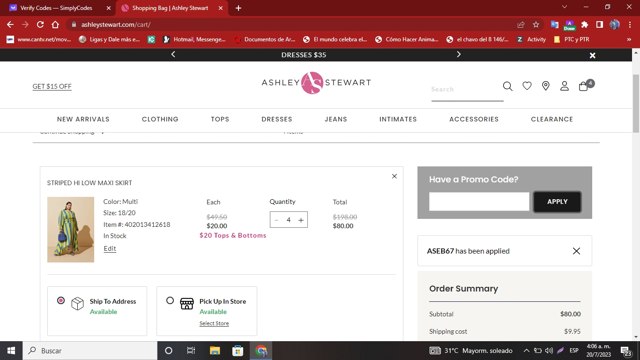The width and height of the screenshot is (640, 360).
Task: Remove Striped Hi Low Maxi Skirt from bag
Action: point(394,176)
